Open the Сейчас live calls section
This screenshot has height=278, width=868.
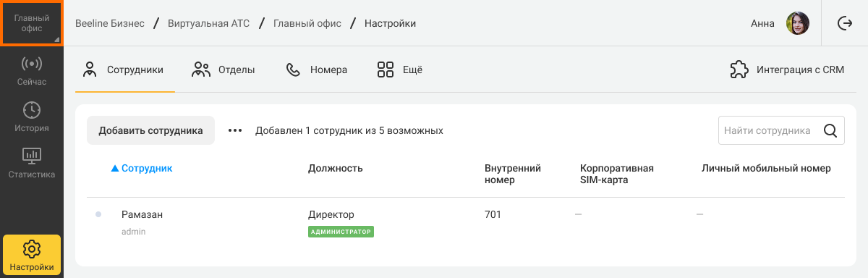32,71
